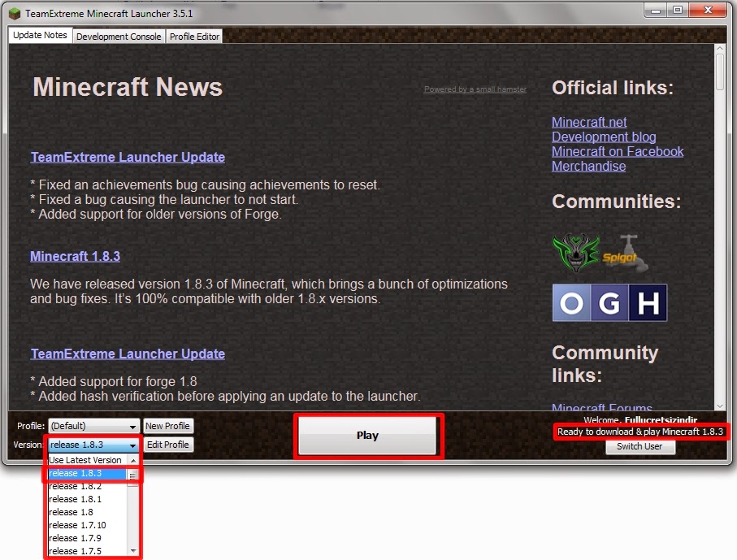The width and height of the screenshot is (737, 560).
Task: Select release 1.8.2 in version list
Action: [88, 486]
